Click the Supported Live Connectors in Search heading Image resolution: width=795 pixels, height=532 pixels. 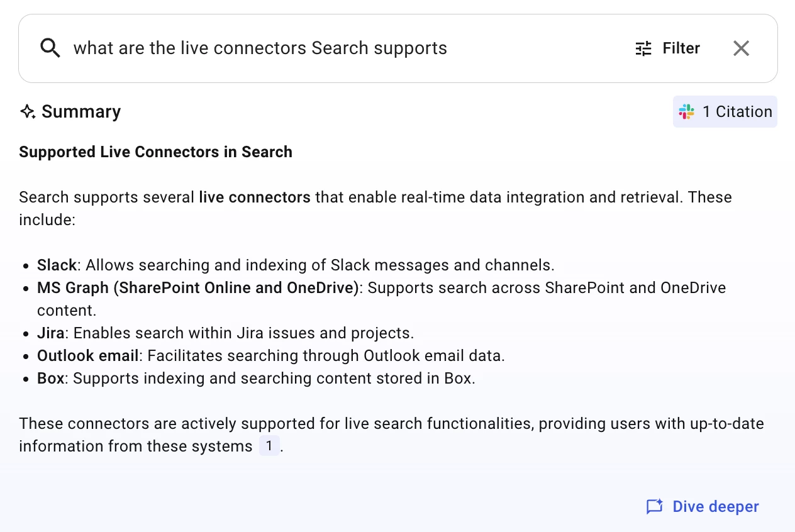pyautogui.click(x=155, y=152)
